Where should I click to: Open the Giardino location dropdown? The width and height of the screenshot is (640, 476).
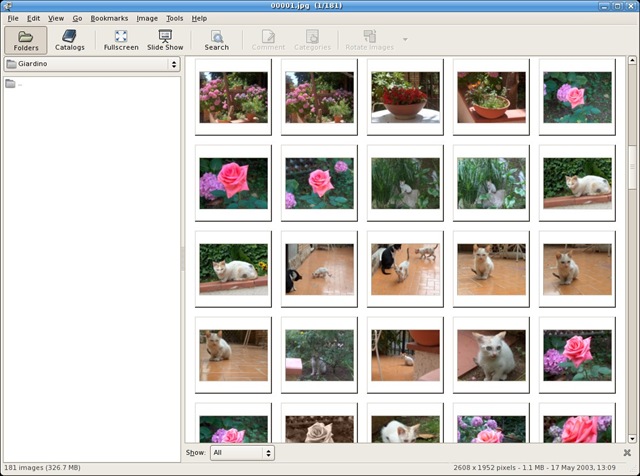click(x=91, y=64)
